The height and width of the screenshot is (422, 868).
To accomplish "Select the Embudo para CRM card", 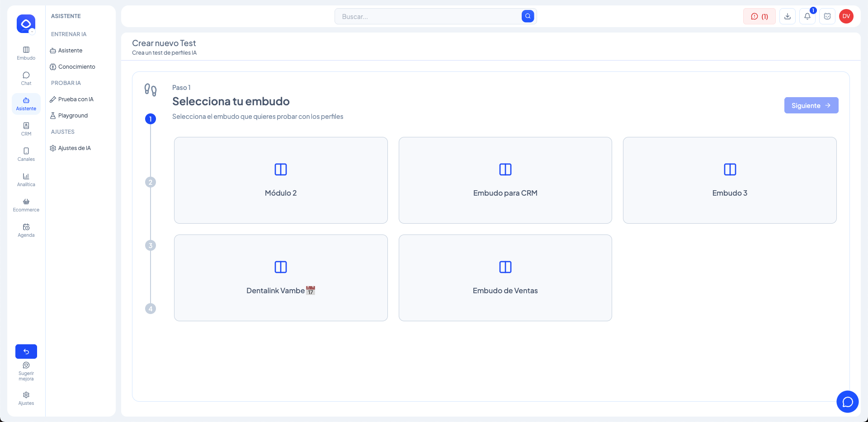I will click(x=505, y=180).
